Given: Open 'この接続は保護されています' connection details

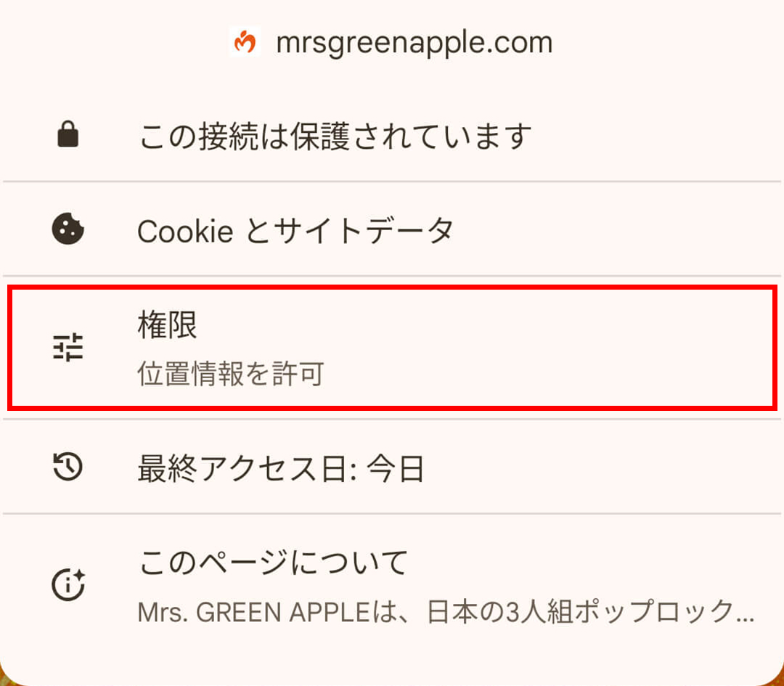Looking at the screenshot, I should [x=335, y=136].
